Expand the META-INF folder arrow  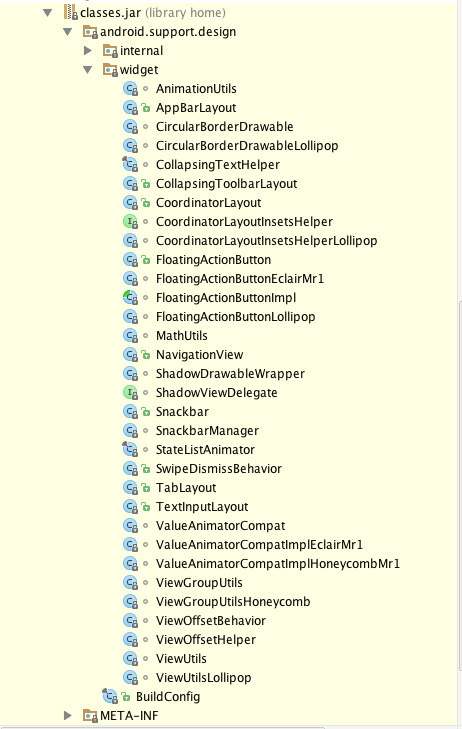point(68,715)
